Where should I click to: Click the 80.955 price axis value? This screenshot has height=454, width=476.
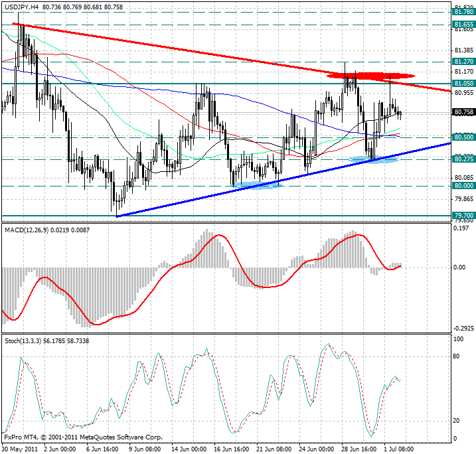[x=464, y=93]
